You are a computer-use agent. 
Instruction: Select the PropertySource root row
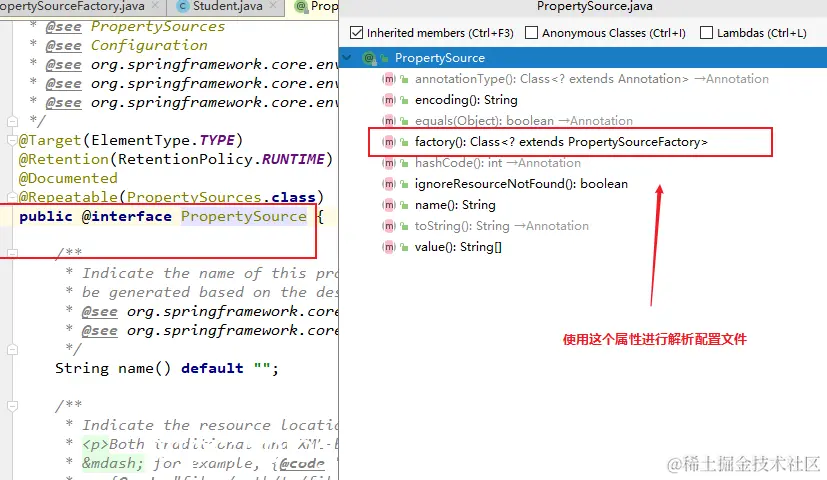[583, 57]
